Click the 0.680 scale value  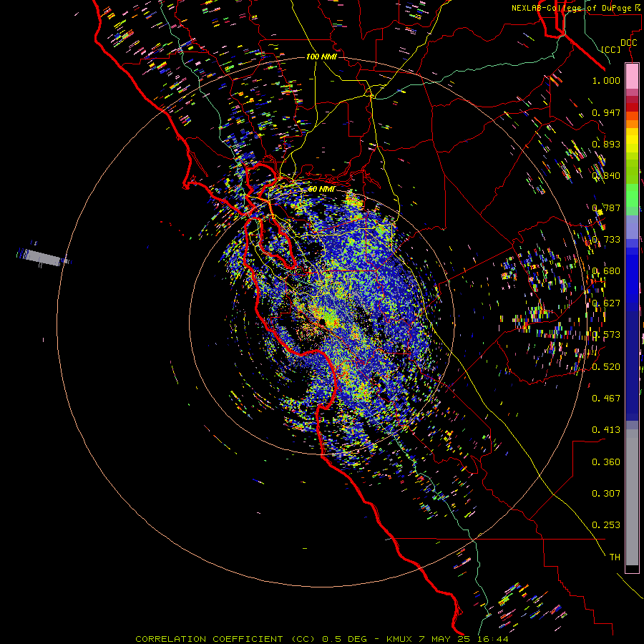click(606, 270)
